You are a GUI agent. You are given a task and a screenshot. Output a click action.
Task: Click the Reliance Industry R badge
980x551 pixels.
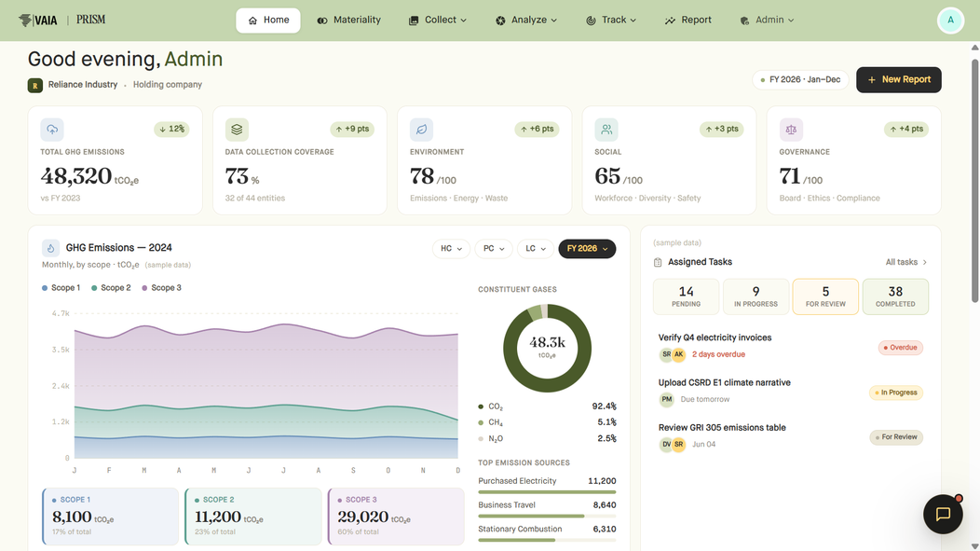tap(35, 85)
